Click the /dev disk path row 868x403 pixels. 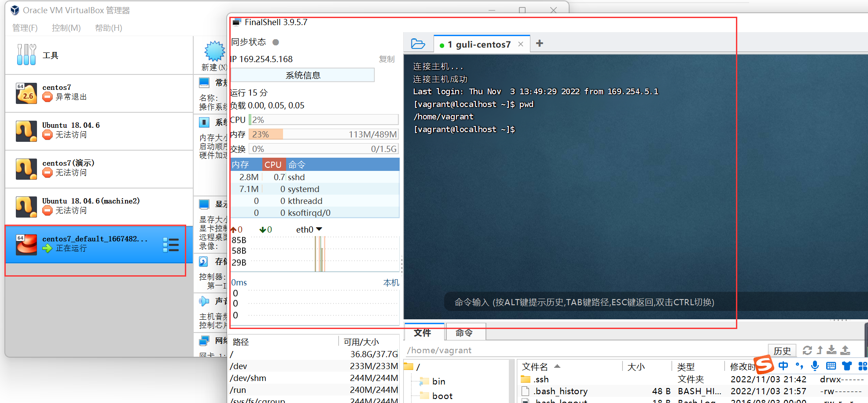point(314,366)
